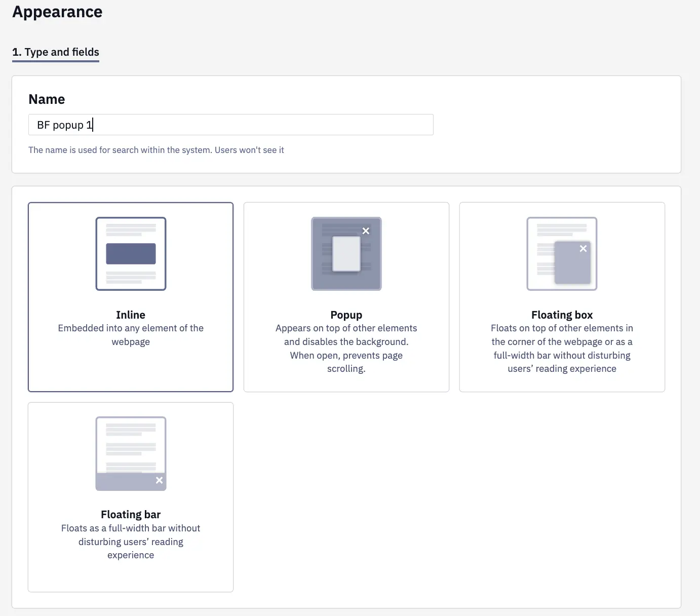Click the Name field helper text
This screenshot has width=700, height=616.
(156, 150)
